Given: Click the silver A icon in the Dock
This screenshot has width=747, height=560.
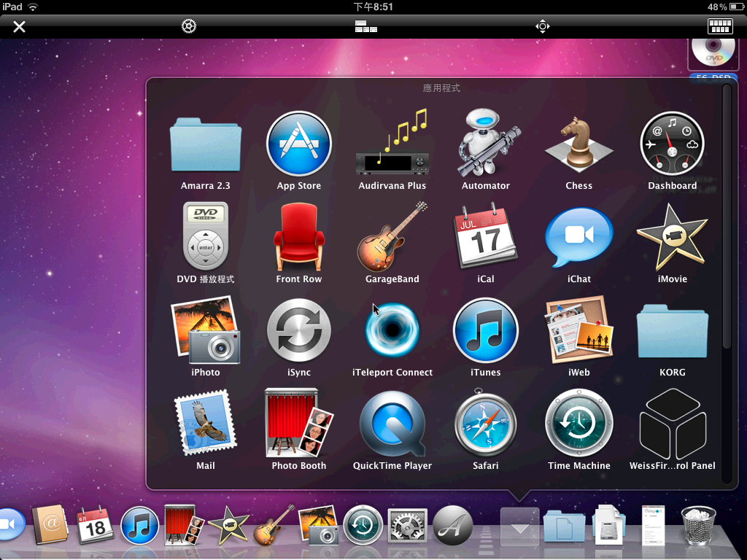Looking at the screenshot, I should coord(452,526).
